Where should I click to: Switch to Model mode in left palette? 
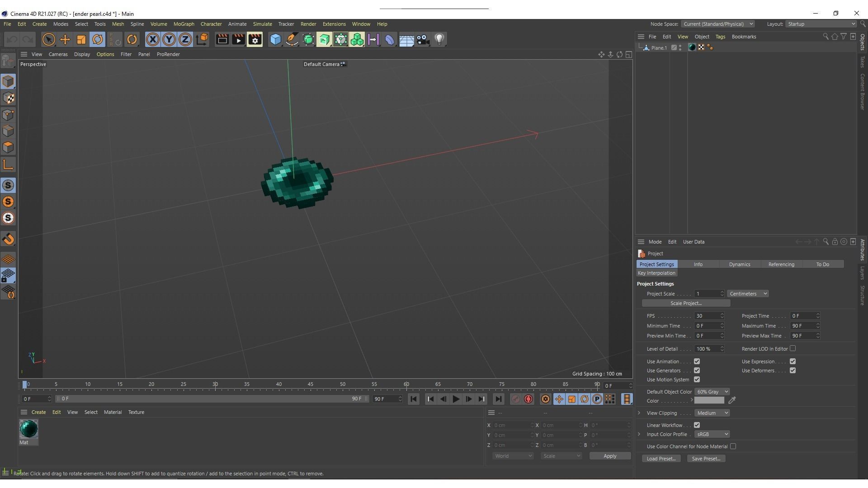[8, 81]
